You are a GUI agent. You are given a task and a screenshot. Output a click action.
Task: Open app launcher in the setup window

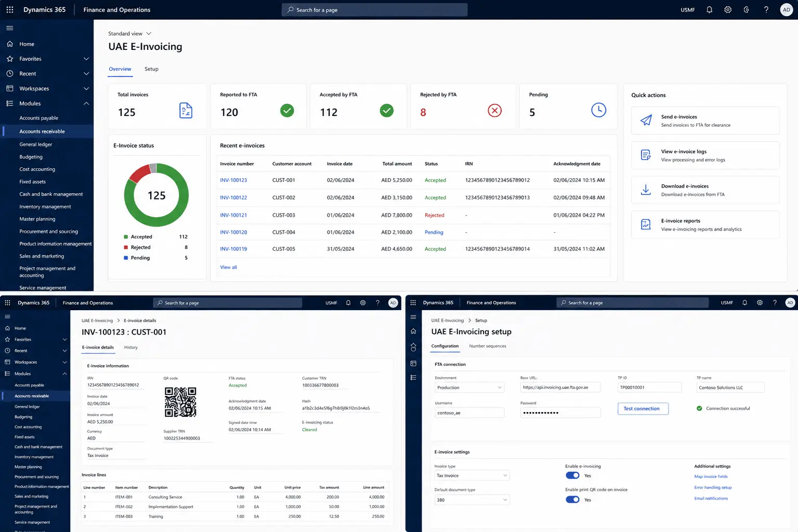pos(413,302)
